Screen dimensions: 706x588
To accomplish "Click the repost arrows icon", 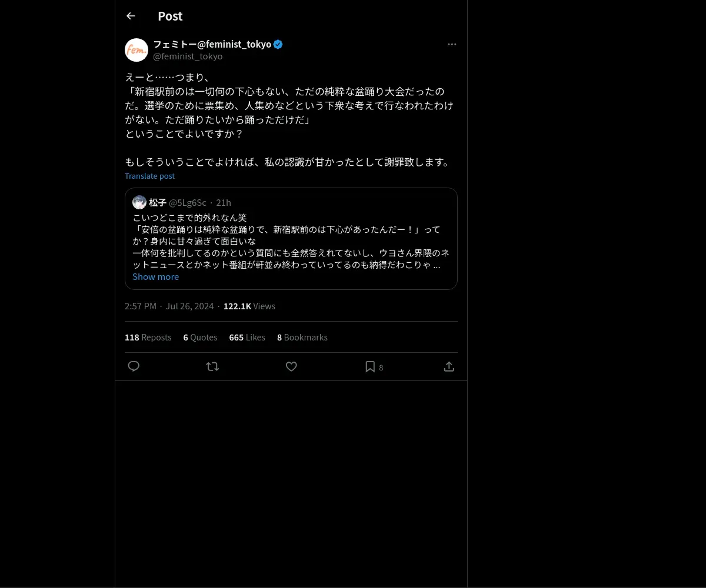I will click(x=212, y=366).
